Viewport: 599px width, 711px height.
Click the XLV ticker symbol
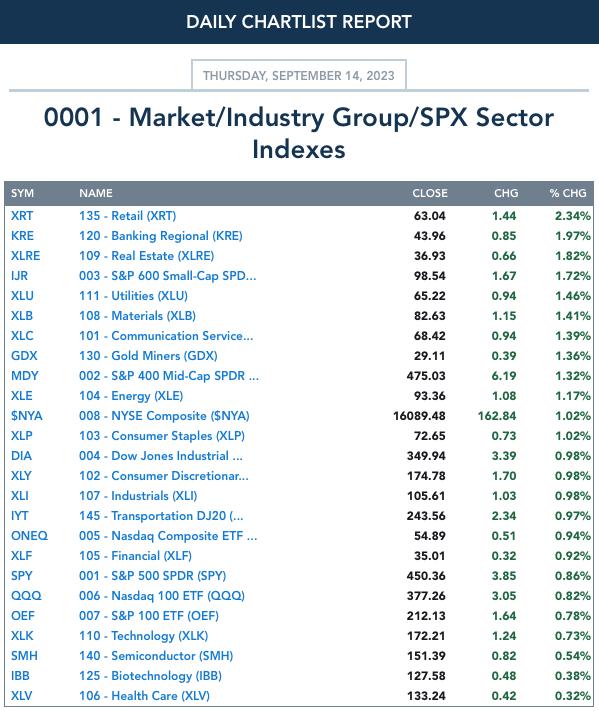pyautogui.click(x=21, y=696)
